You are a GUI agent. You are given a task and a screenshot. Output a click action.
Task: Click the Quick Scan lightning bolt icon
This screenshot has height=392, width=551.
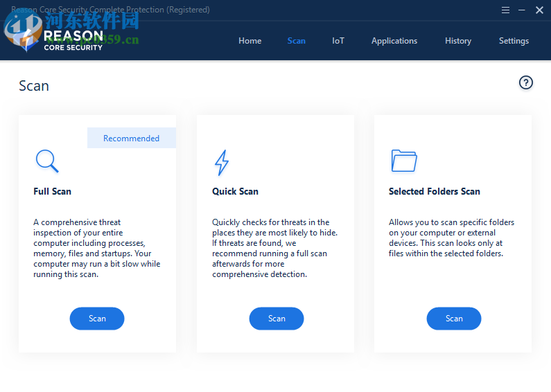click(x=222, y=163)
